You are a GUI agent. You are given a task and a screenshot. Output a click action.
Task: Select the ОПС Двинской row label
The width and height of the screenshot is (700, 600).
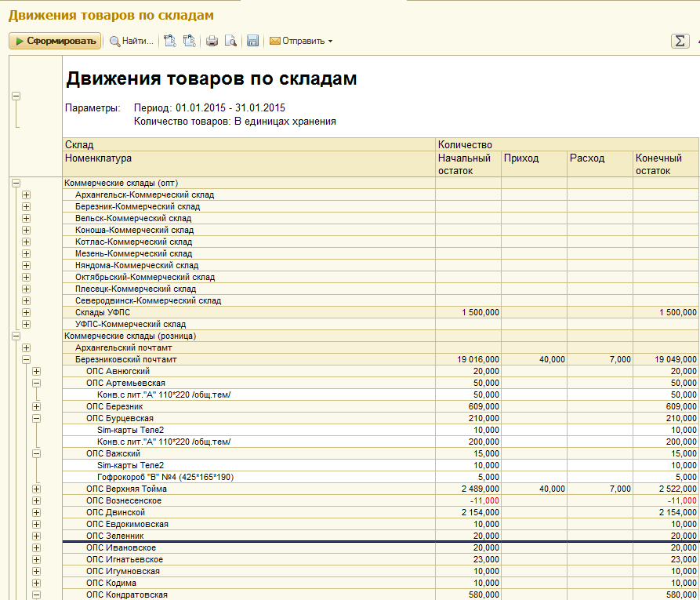coord(116,512)
